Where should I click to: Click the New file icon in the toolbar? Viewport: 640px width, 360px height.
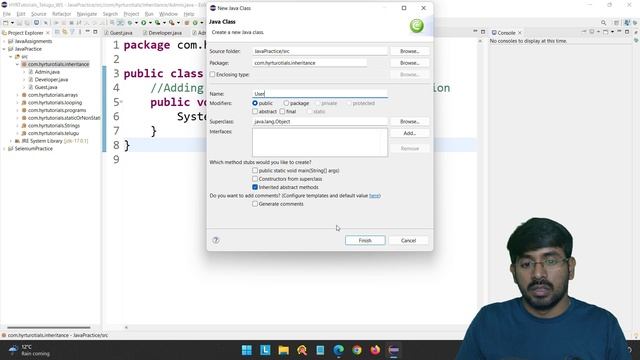[x=6, y=23]
